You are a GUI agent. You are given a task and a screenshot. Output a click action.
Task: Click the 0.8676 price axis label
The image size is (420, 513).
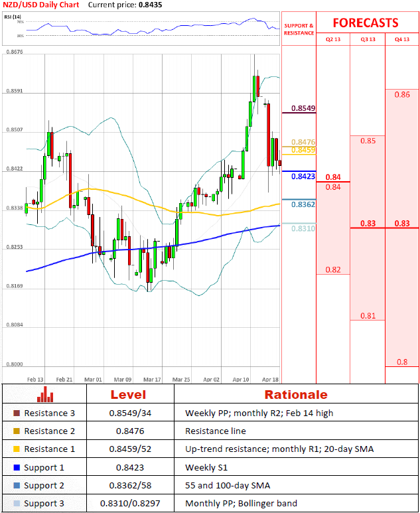click(15, 52)
